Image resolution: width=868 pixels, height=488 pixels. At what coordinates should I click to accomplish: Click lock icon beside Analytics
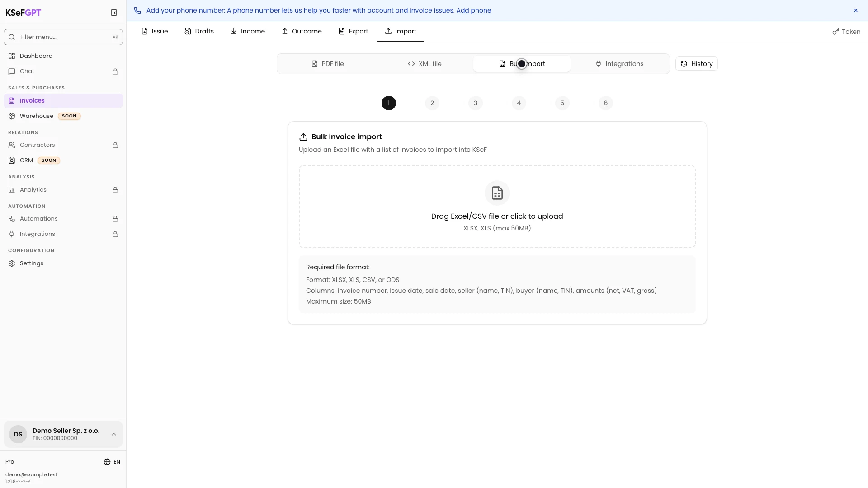115,190
